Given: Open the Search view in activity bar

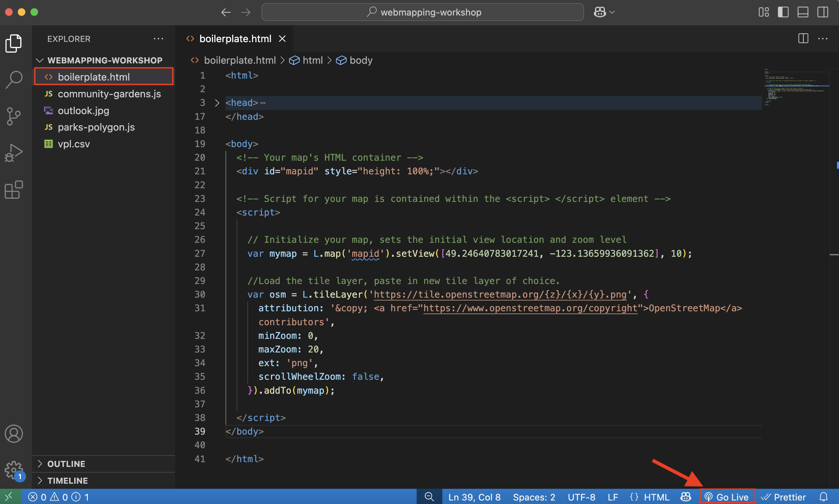Looking at the screenshot, I should pos(14,80).
